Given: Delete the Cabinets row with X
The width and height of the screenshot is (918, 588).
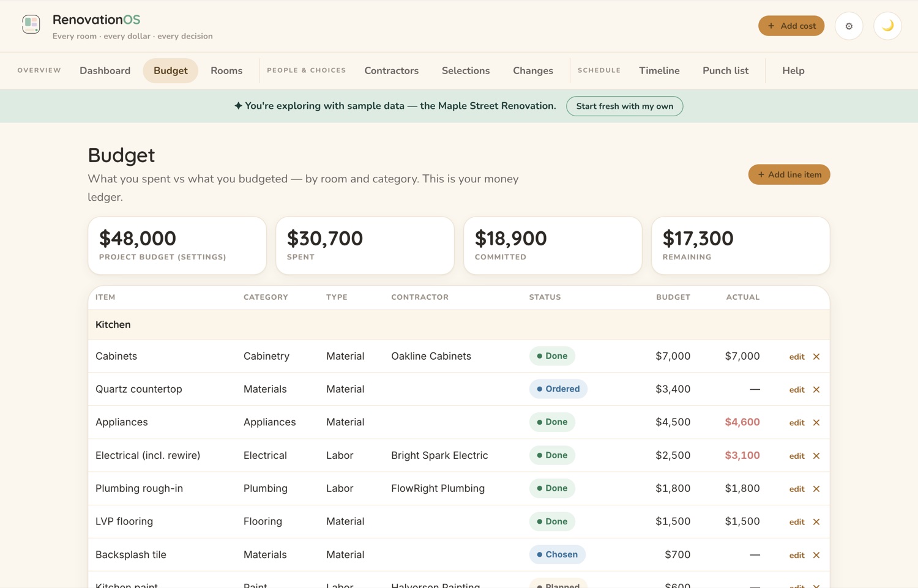Looking at the screenshot, I should click(x=816, y=357).
